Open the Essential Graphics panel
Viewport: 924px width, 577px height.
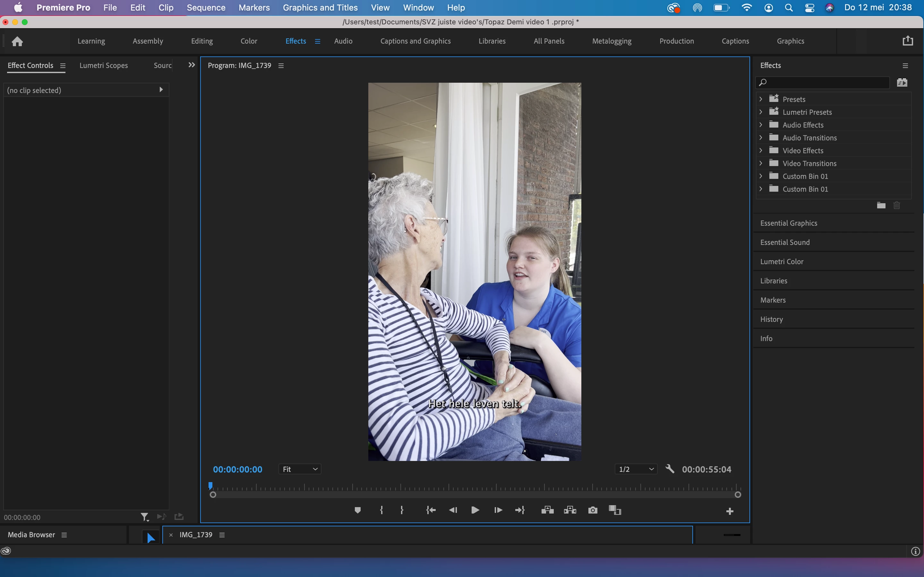click(x=789, y=223)
